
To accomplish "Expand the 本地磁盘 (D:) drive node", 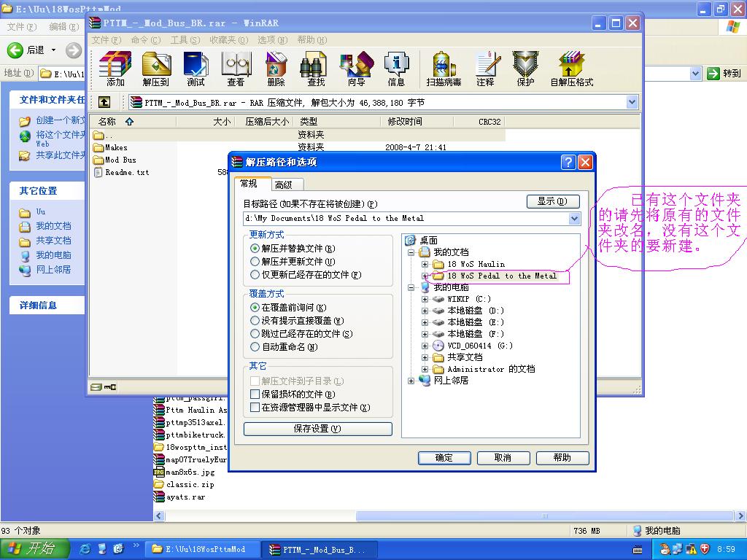I will pyautogui.click(x=425, y=311).
